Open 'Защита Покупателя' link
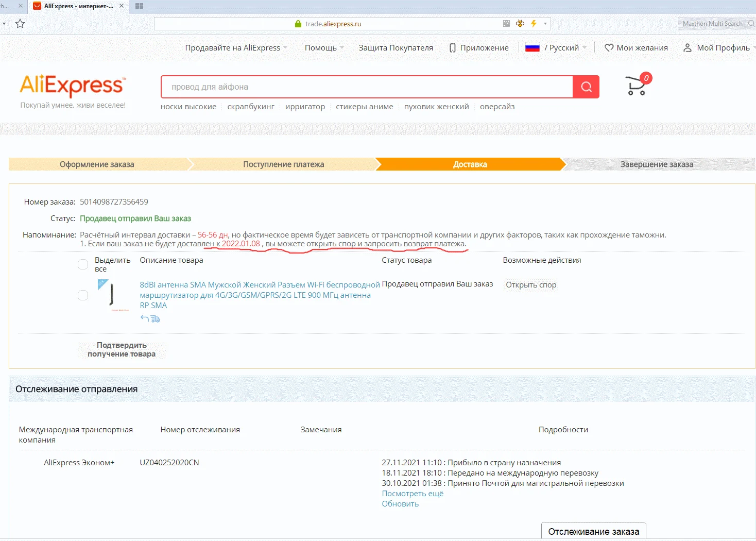 click(396, 48)
